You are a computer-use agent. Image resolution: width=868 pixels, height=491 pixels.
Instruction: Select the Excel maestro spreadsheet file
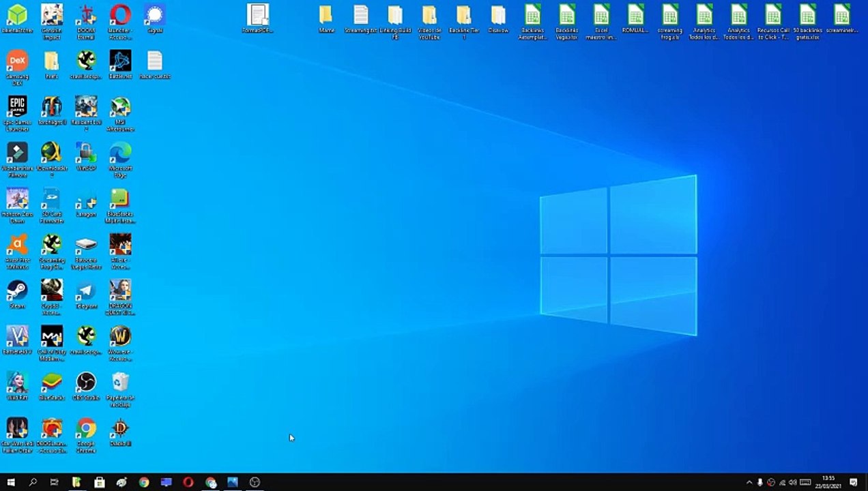[601, 20]
